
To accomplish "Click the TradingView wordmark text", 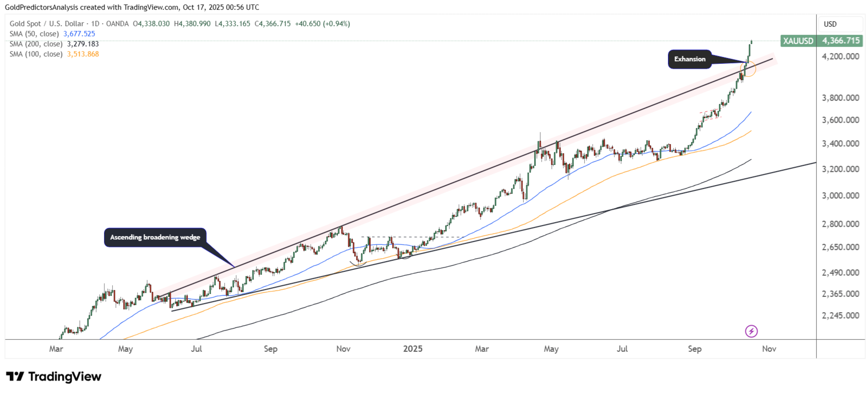I will (x=64, y=376).
